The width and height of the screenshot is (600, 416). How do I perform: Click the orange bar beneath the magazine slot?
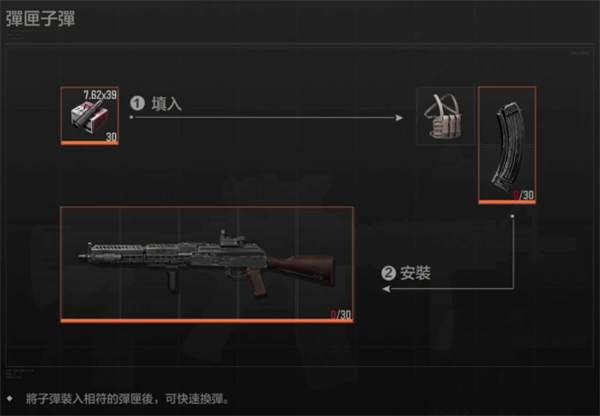[507, 202]
